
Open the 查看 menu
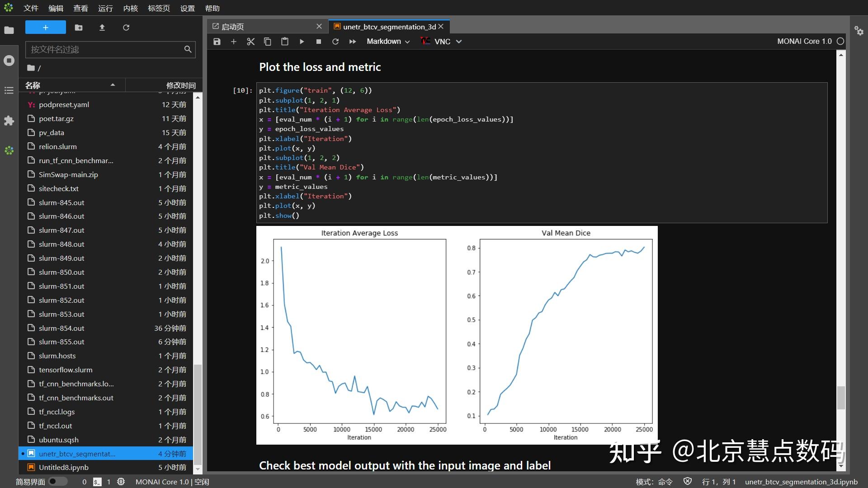click(81, 8)
